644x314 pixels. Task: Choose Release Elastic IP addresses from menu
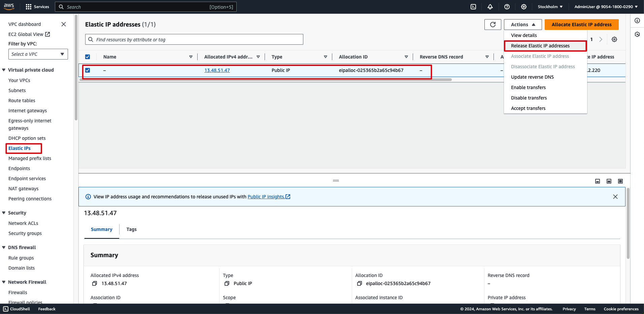pos(540,46)
